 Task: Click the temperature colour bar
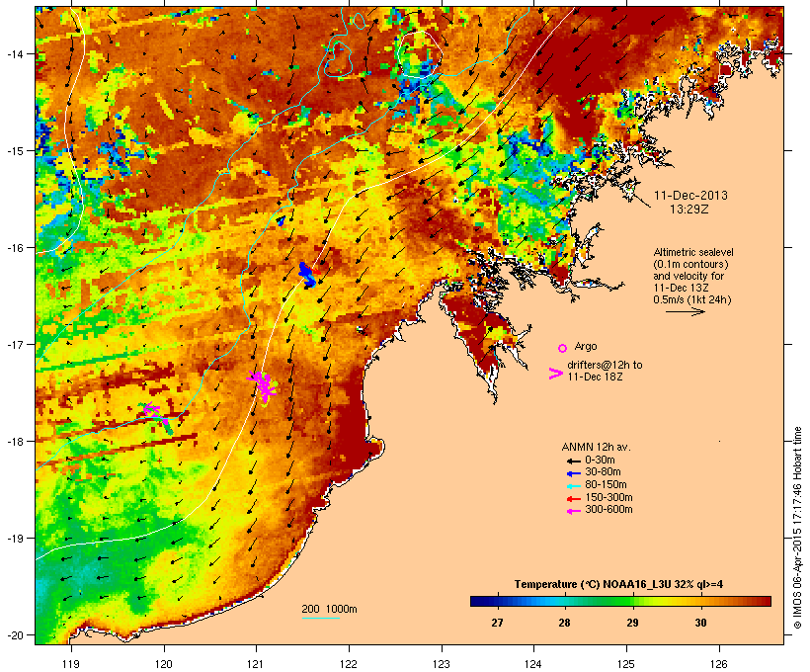click(620, 601)
